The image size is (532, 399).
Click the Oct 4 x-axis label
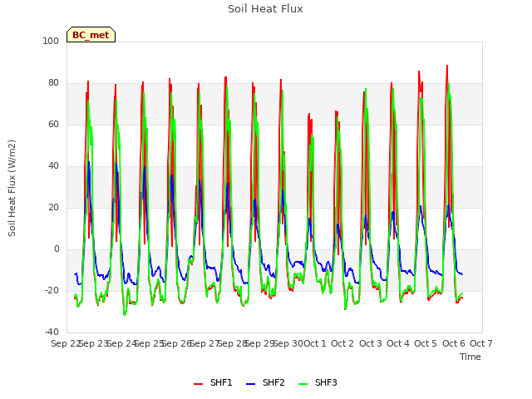point(398,343)
